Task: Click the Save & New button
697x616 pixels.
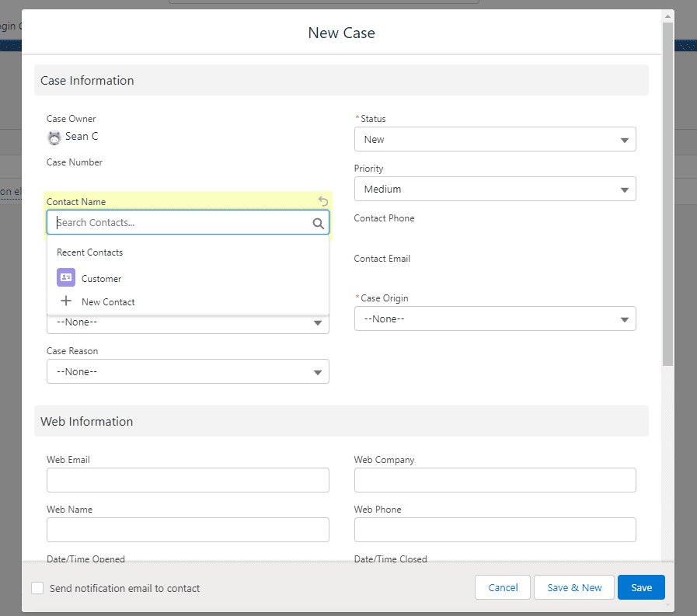Action: tap(574, 587)
